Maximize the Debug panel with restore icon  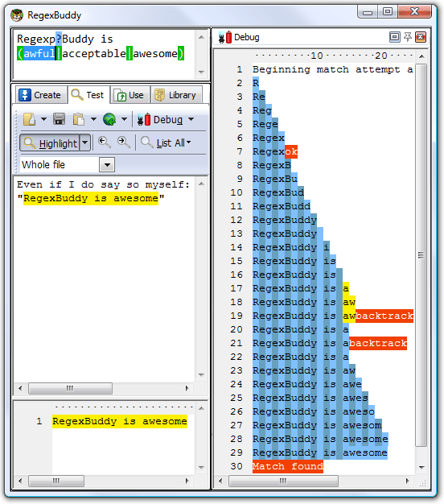click(395, 37)
